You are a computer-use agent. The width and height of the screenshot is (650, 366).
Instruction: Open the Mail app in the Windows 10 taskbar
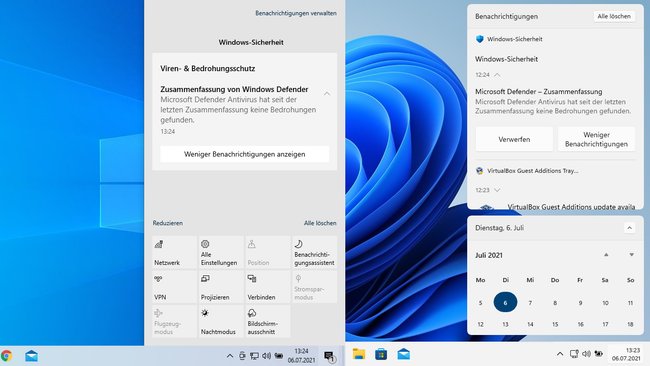click(32, 356)
